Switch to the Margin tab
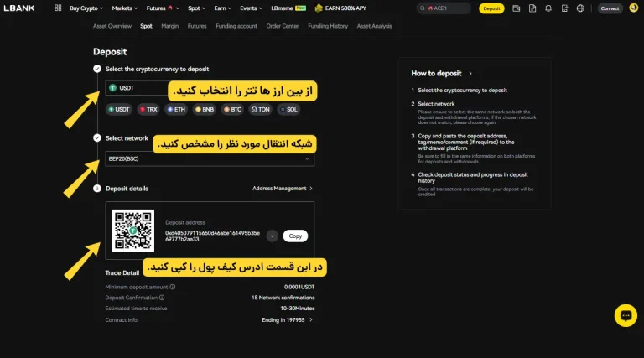The image size is (644, 358). click(169, 26)
